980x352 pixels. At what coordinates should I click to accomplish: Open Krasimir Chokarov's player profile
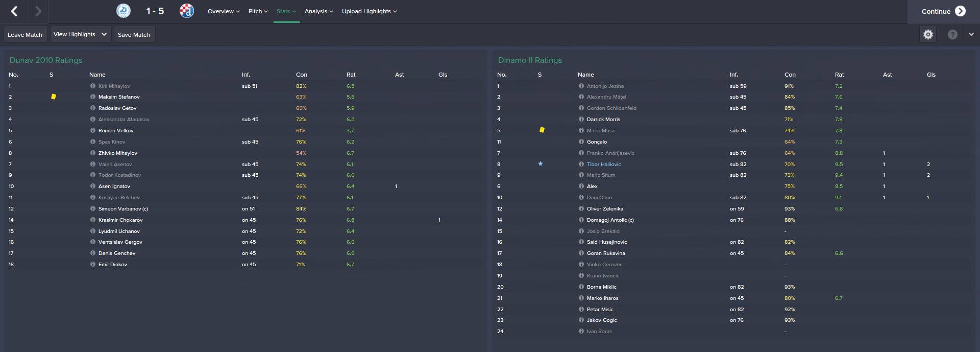[120, 220]
